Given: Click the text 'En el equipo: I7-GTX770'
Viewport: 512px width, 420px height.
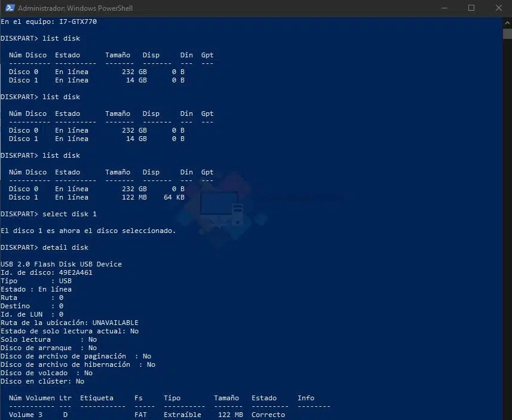Looking at the screenshot, I should 48,22.
